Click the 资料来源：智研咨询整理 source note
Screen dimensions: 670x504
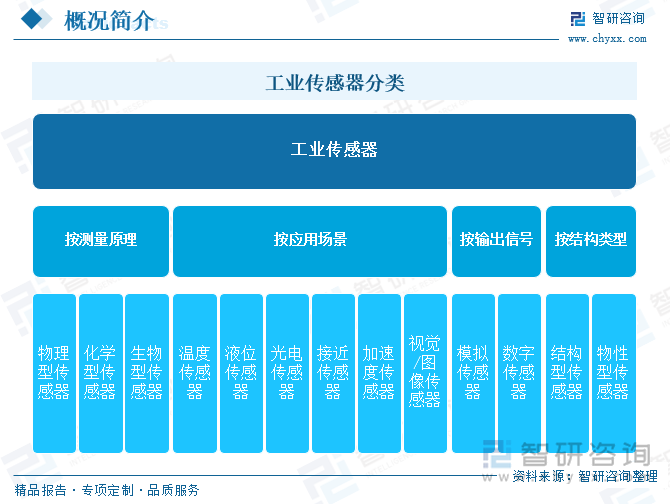[585, 476]
